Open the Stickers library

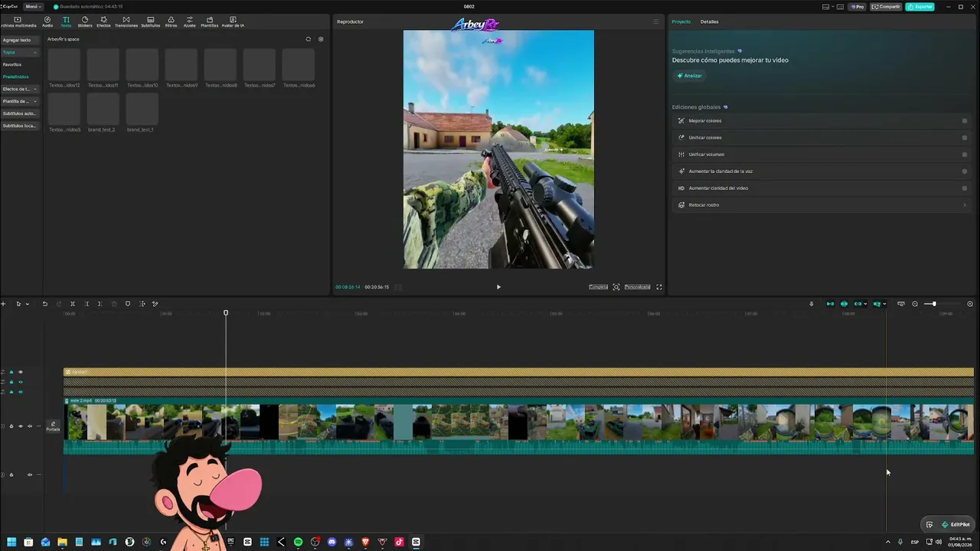pos(85,21)
